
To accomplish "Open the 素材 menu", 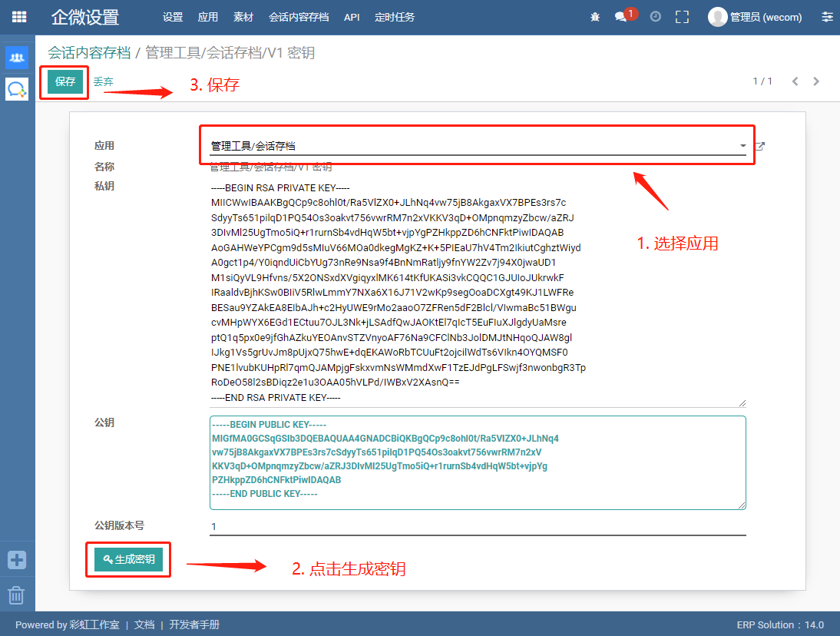I will [243, 17].
